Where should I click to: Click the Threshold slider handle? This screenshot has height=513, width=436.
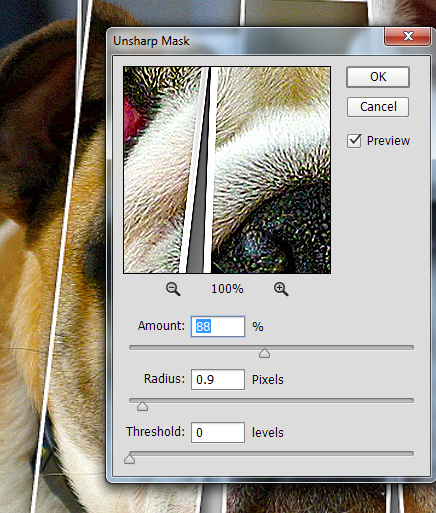point(129,459)
